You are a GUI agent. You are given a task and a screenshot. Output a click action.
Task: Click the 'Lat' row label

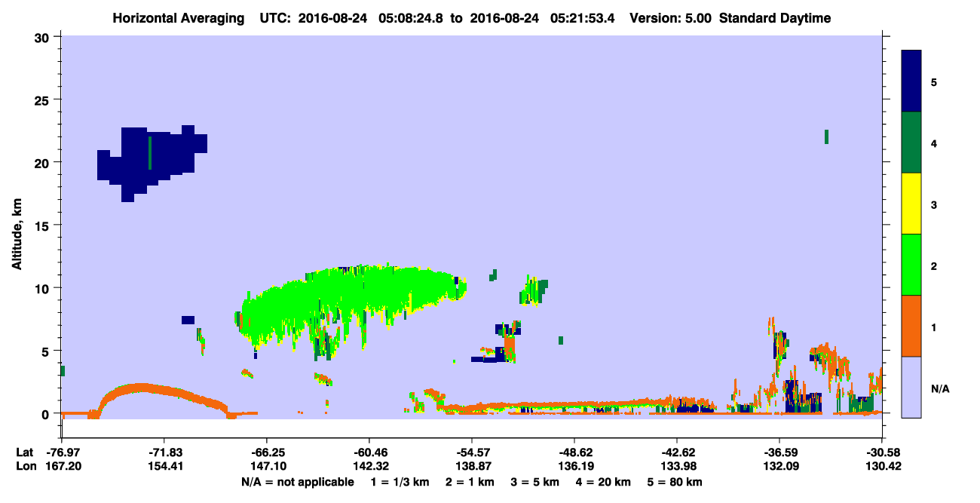pyautogui.click(x=24, y=452)
